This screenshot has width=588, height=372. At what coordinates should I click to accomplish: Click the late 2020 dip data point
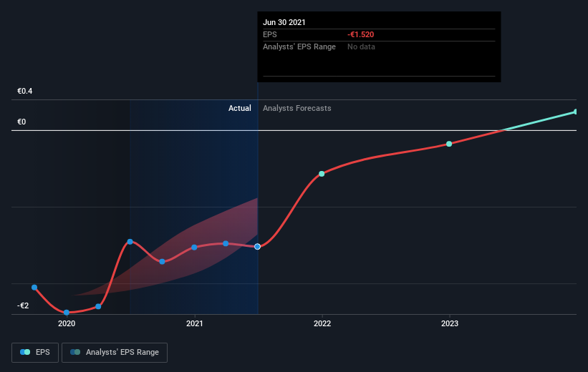click(x=162, y=262)
